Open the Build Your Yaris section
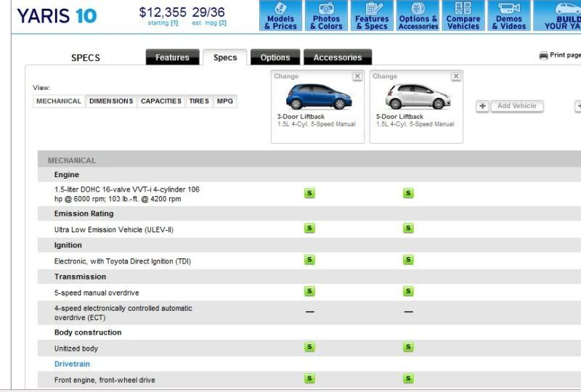The image size is (581, 392). pos(557,15)
